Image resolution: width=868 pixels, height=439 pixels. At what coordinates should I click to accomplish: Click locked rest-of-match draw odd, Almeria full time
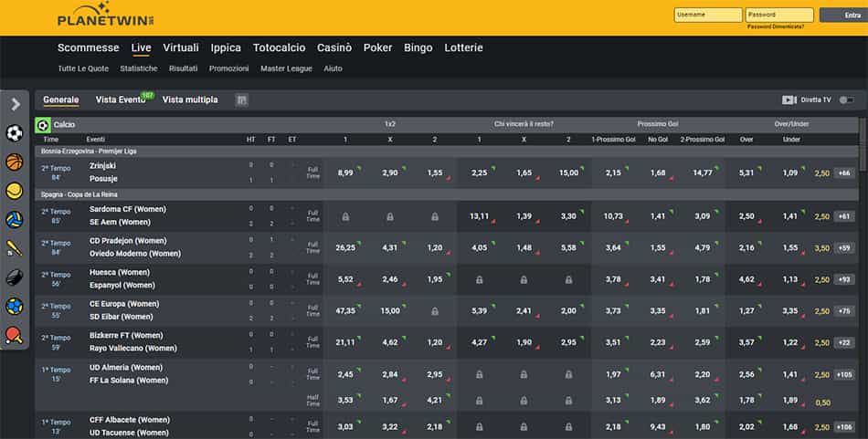pyautogui.click(x=524, y=375)
